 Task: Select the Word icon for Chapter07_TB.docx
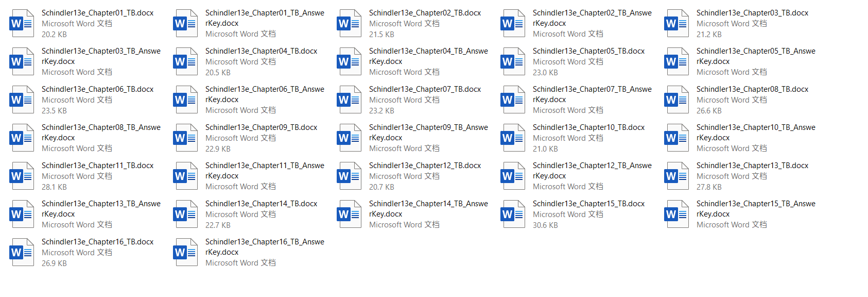click(x=349, y=100)
